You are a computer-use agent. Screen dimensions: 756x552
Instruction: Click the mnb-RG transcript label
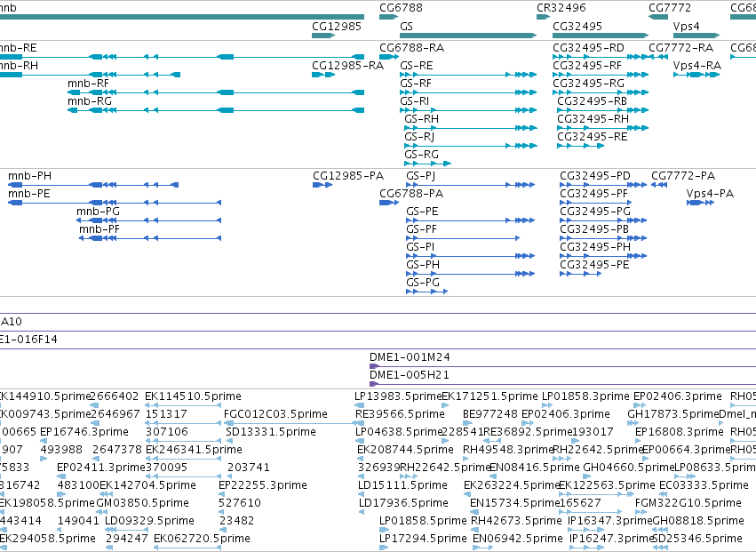click(x=90, y=101)
